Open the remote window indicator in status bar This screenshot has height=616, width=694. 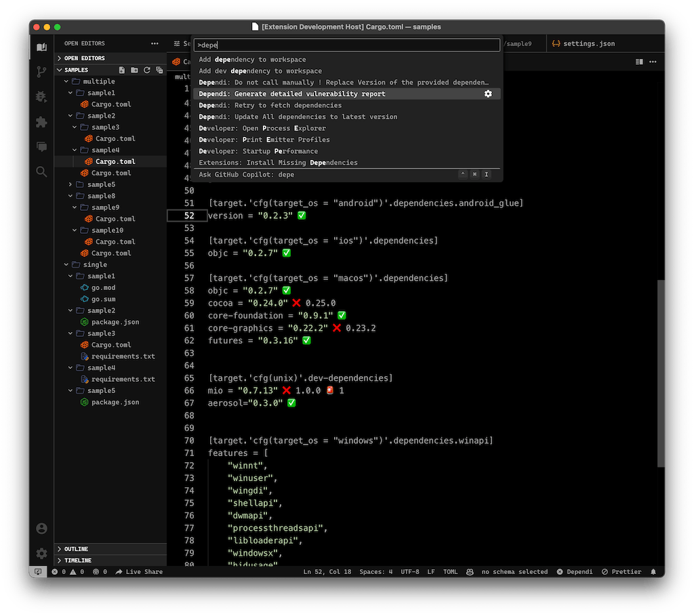pos(38,572)
